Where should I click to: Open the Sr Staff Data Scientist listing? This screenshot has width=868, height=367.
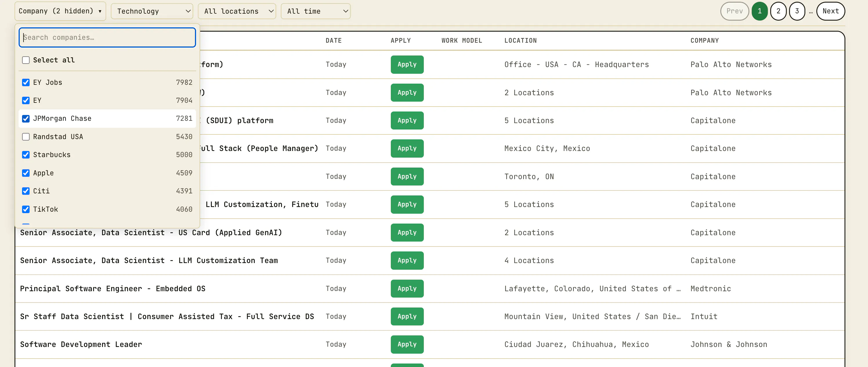coord(167,317)
